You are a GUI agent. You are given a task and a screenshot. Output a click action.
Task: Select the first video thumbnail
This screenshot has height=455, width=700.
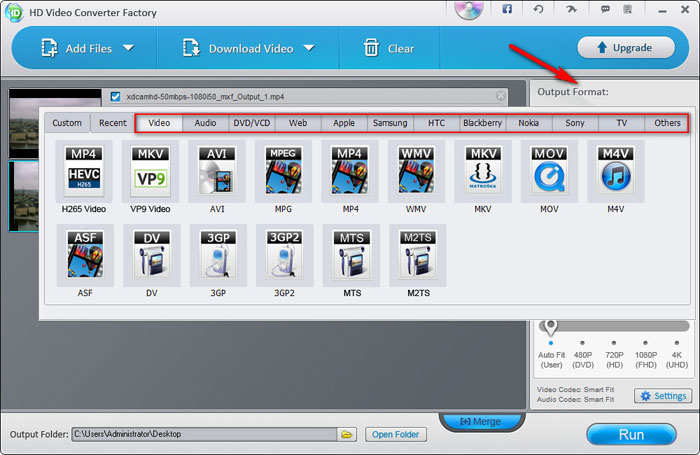click(25, 123)
